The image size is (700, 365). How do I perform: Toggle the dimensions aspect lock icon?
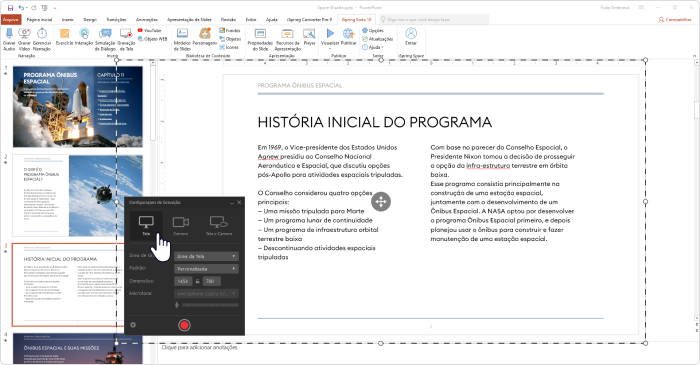click(197, 281)
